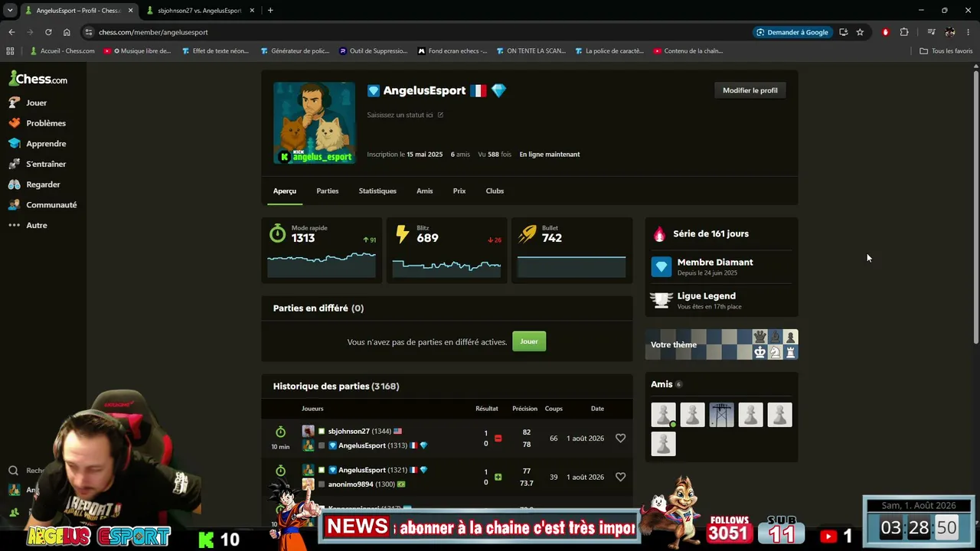Open the Amis profile tab
980x551 pixels.
pos(425,191)
